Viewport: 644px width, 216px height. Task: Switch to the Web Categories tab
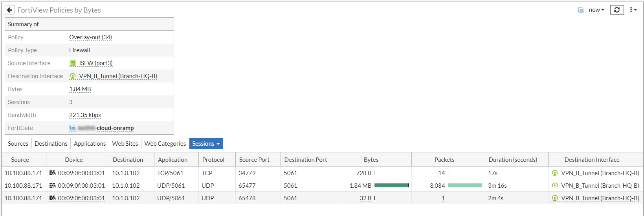165,144
